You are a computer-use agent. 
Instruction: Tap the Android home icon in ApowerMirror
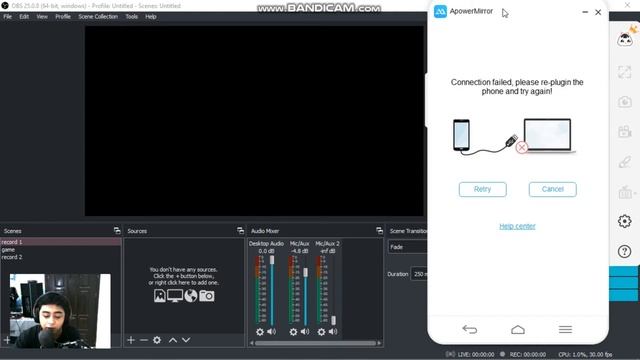[518, 329]
